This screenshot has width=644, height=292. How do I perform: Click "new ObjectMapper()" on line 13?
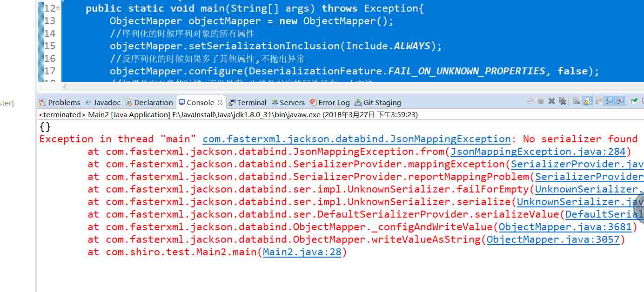click(333, 21)
